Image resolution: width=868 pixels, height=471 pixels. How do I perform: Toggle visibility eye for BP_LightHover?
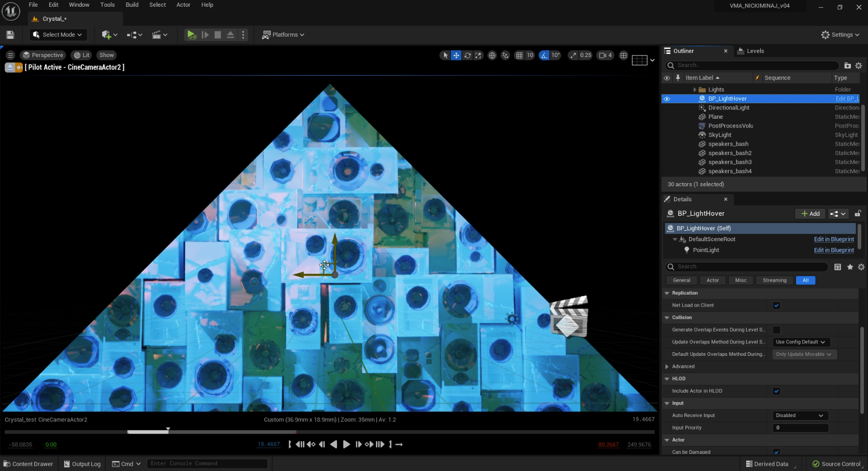click(x=667, y=99)
